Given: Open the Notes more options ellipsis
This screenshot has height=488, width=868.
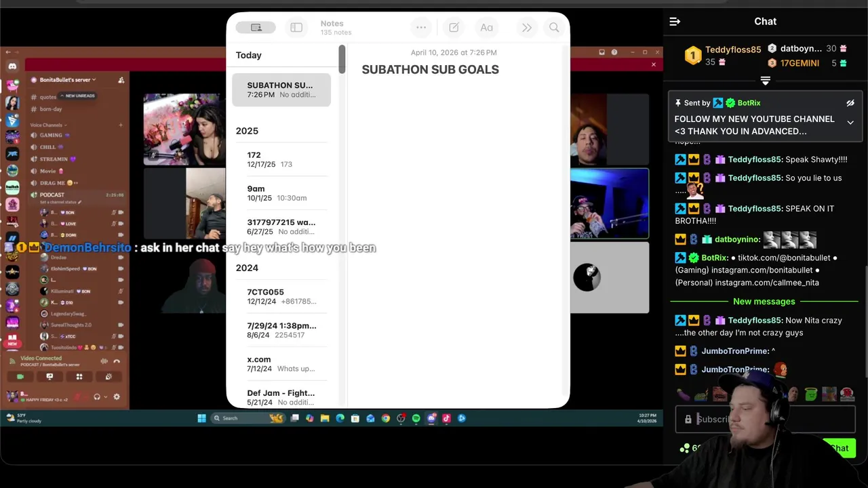Looking at the screenshot, I should (x=421, y=28).
